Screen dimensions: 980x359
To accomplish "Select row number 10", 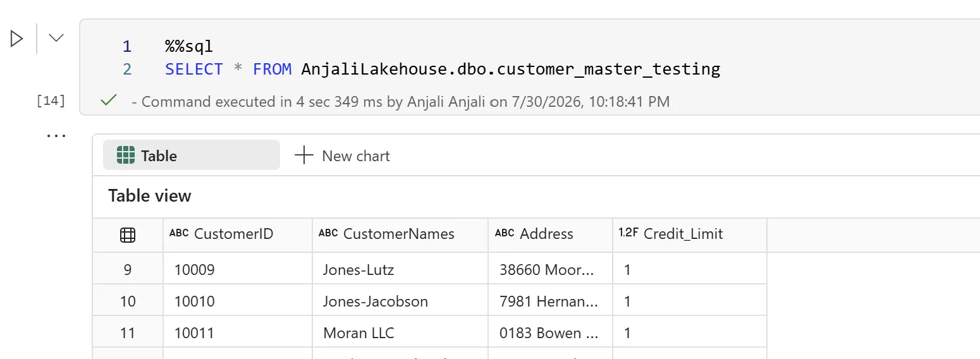I will coord(128,301).
